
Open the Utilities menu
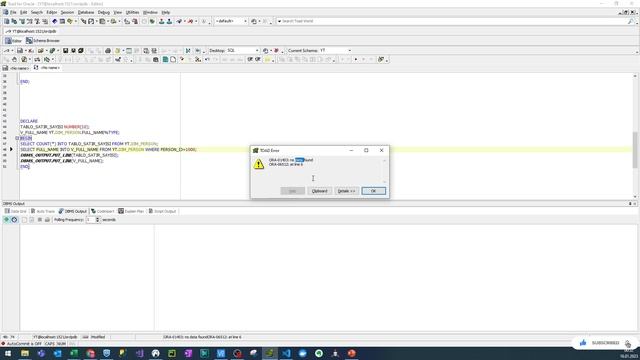pyautogui.click(x=132, y=13)
